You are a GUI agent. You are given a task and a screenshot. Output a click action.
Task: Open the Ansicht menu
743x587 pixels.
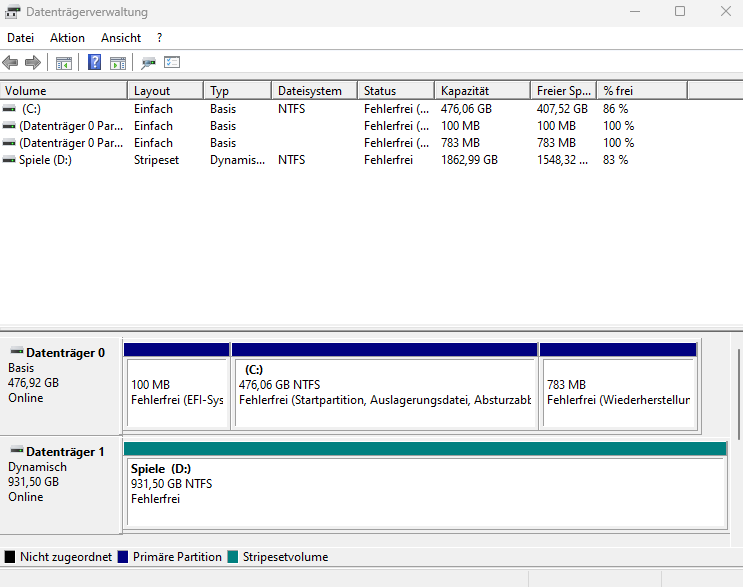pyautogui.click(x=121, y=38)
